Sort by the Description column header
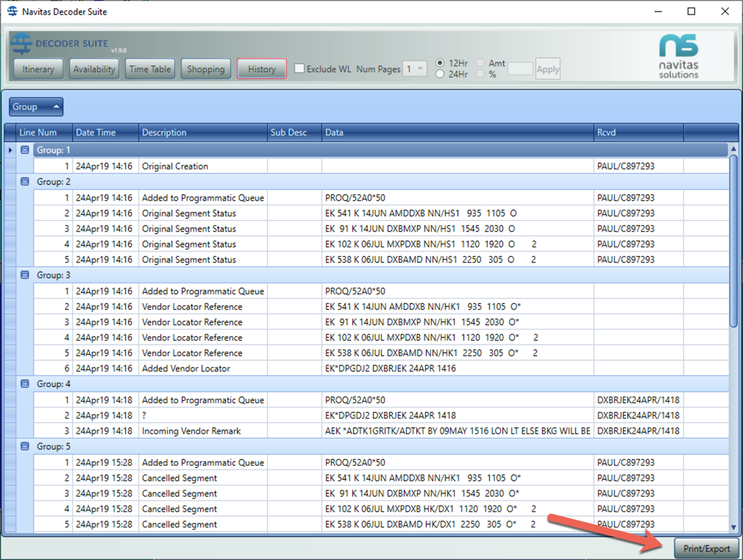Screen dimensions: 743x560 coord(203,132)
